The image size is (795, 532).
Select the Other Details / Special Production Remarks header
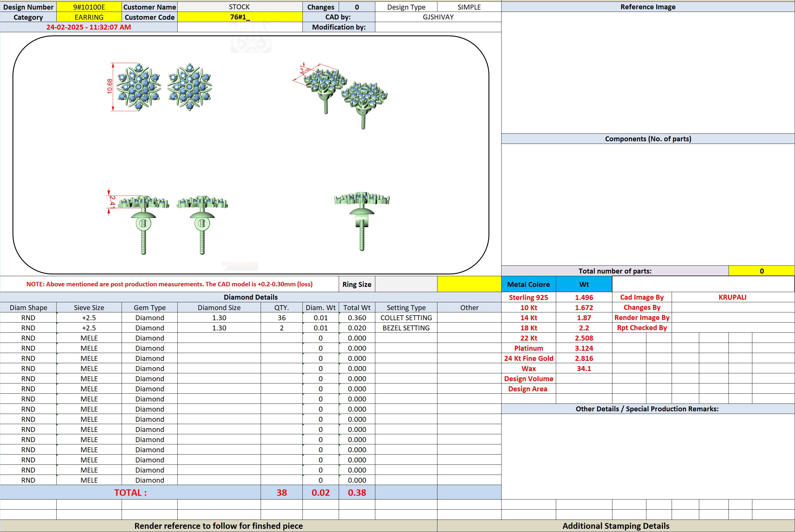click(x=648, y=409)
